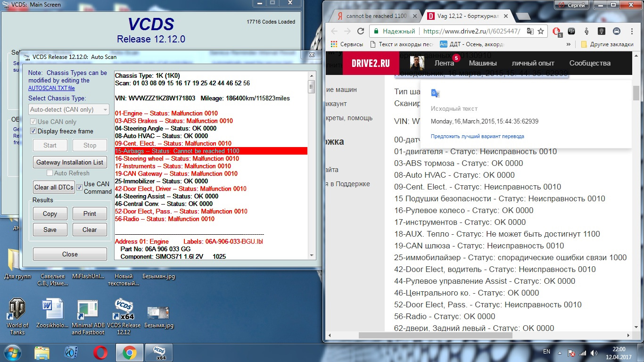Screen dimensions: 644x362
Task: Reload the drive2.ru page
Action: 361,31
